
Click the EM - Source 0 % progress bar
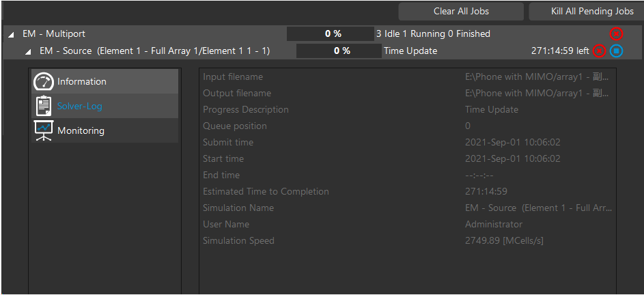[338, 51]
